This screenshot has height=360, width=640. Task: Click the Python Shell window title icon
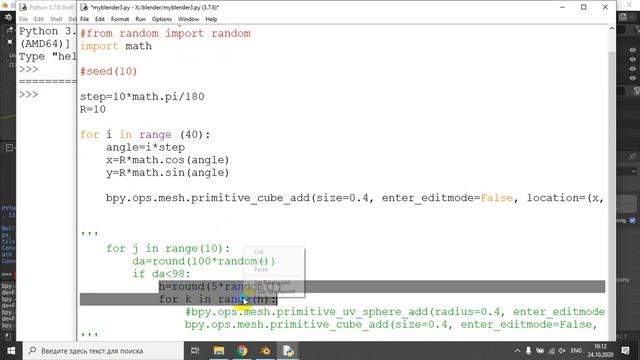[x=23, y=7]
